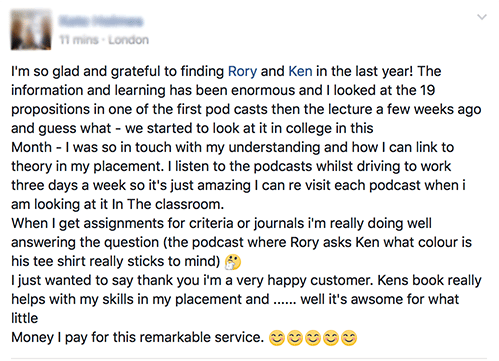The image size is (499, 361).
Task: Open the post options chevron menu
Action: [x=482, y=17]
